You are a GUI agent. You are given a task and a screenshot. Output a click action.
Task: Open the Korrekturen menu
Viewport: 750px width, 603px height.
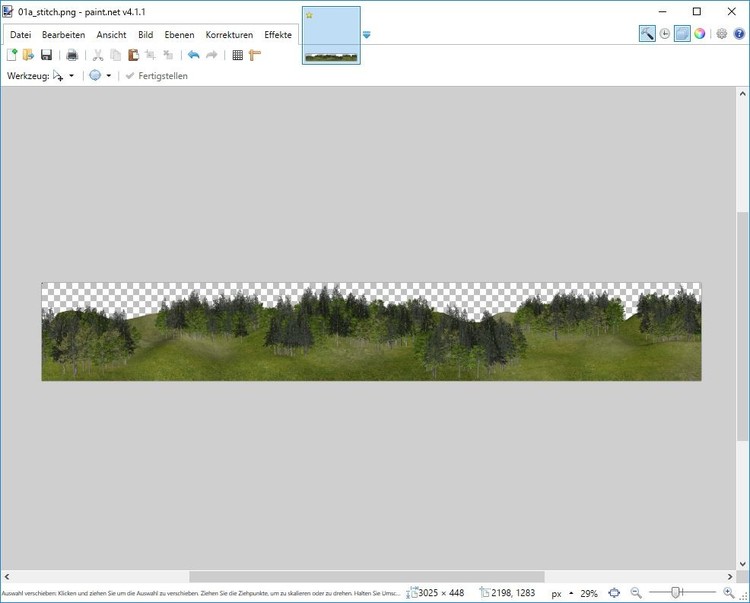(229, 35)
